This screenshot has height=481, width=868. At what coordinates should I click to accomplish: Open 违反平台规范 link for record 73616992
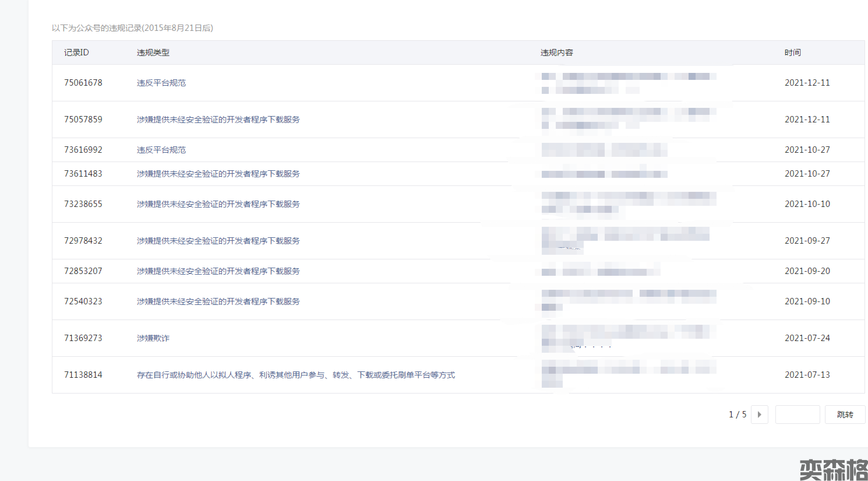161,150
